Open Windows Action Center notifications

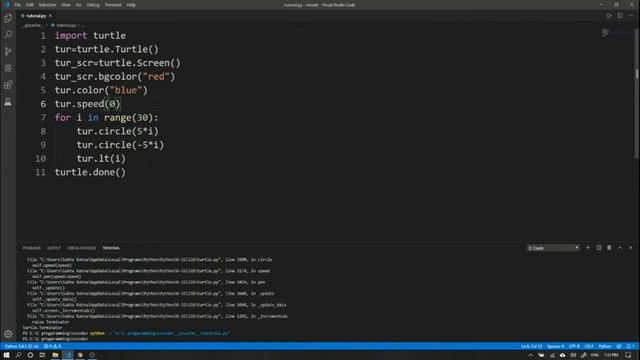click(x=628, y=355)
